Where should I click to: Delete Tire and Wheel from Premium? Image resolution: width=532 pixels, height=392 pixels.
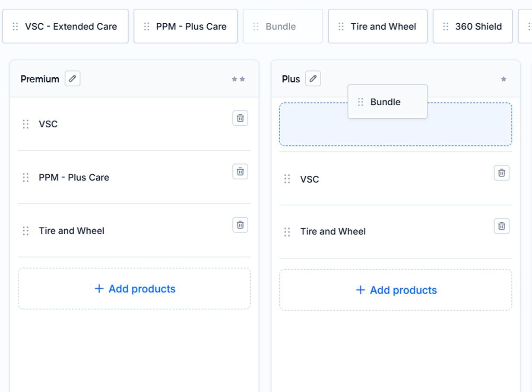pos(241,225)
